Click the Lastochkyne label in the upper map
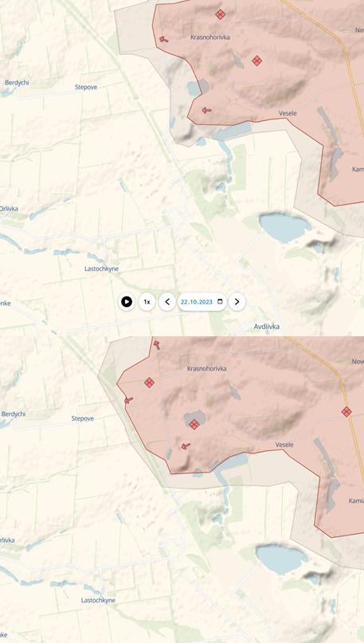 pos(102,269)
